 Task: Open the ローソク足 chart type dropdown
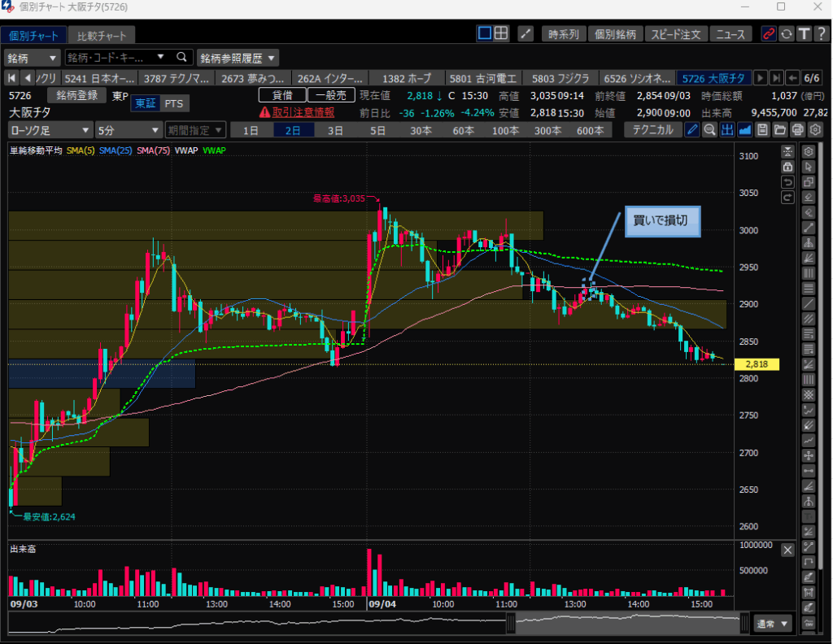coord(50,130)
